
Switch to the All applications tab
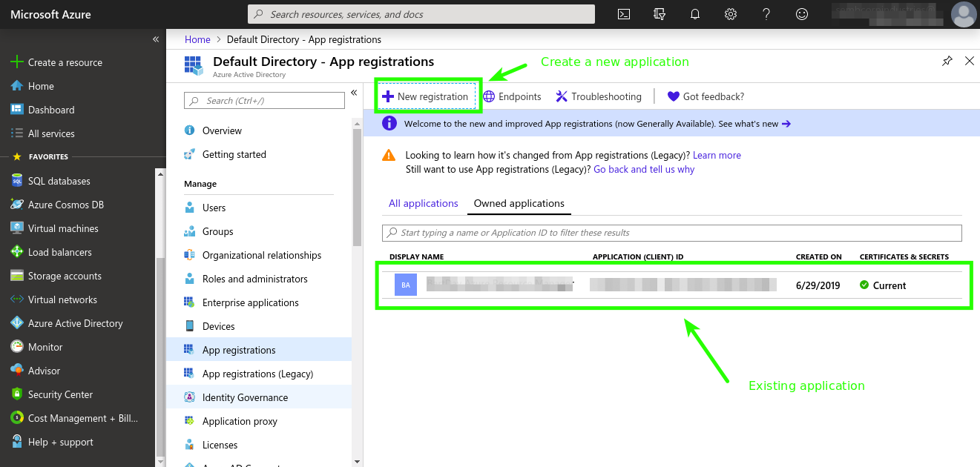(424, 203)
